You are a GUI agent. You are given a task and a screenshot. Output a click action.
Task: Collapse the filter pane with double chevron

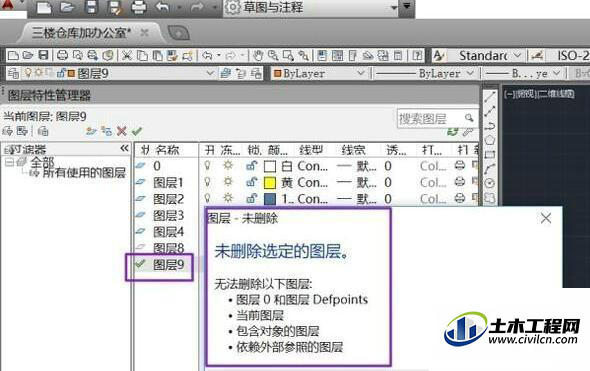click(125, 149)
